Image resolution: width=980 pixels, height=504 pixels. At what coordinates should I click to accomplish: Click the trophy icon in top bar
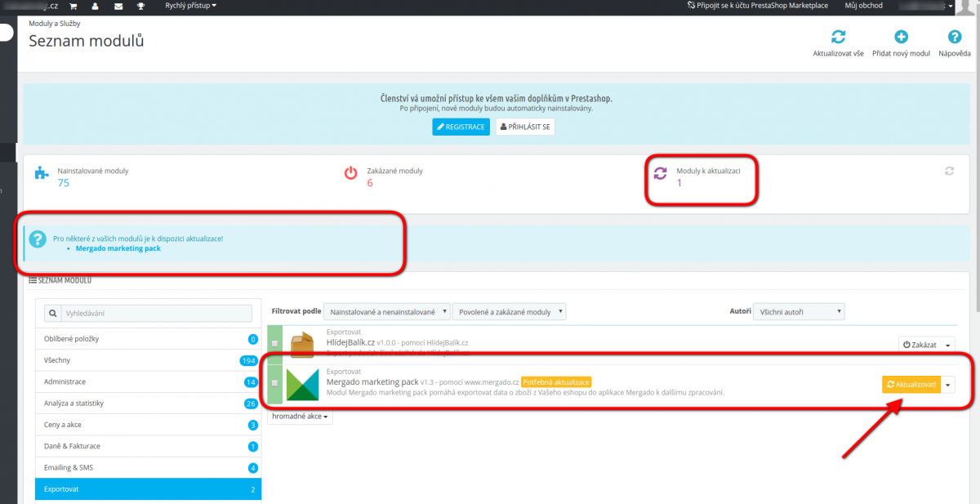click(x=140, y=6)
